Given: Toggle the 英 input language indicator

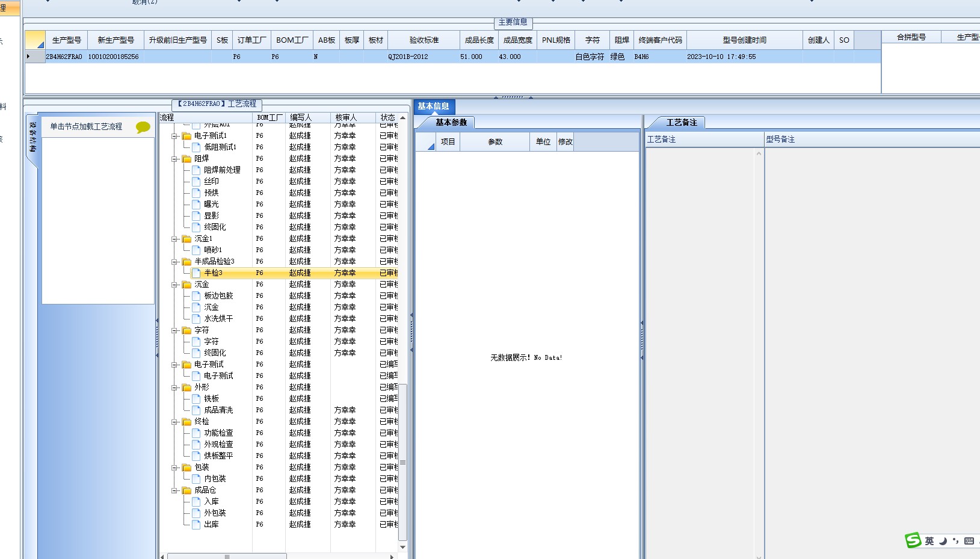Looking at the screenshot, I should pos(929,541).
